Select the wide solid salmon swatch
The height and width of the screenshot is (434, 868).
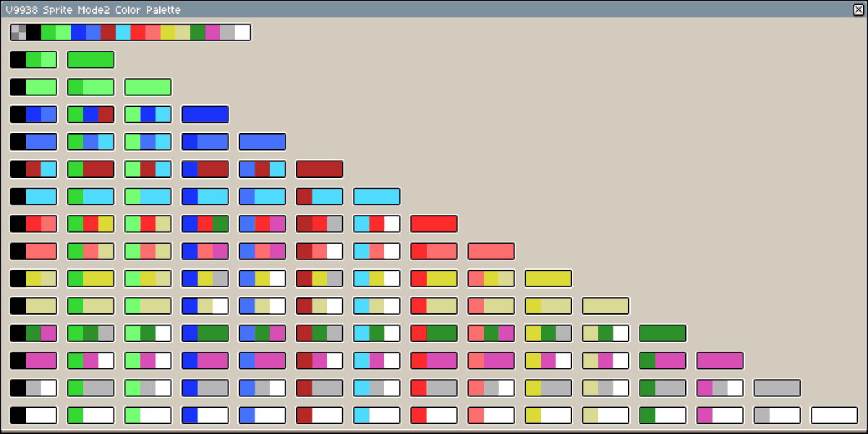click(x=490, y=252)
